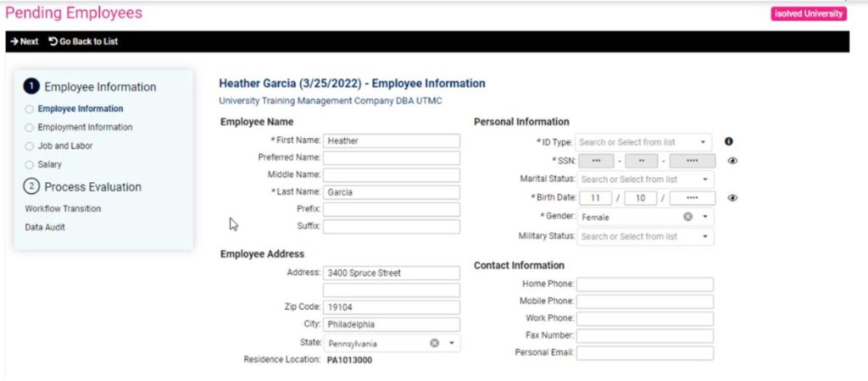Click the PA1013000 residence location value
This screenshot has width=868, height=381.
(x=350, y=361)
